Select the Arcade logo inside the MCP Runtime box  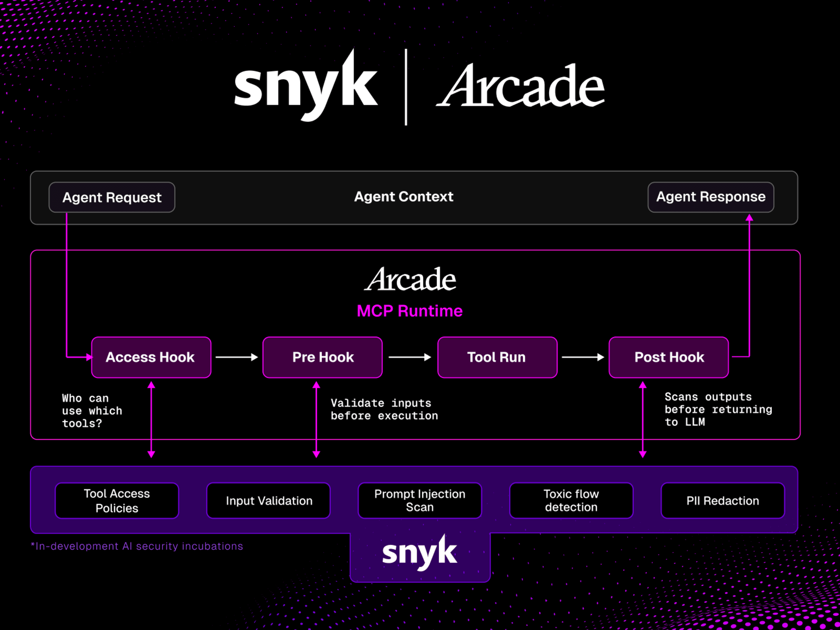(409, 280)
